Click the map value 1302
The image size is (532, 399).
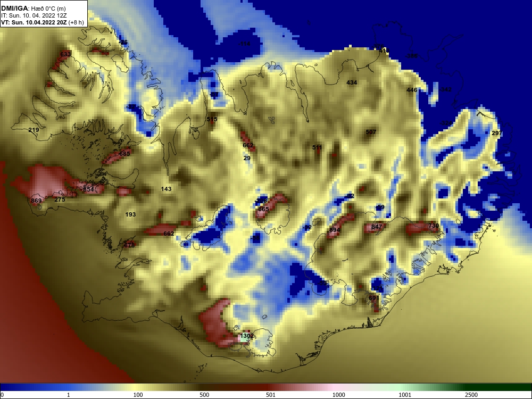(247, 336)
